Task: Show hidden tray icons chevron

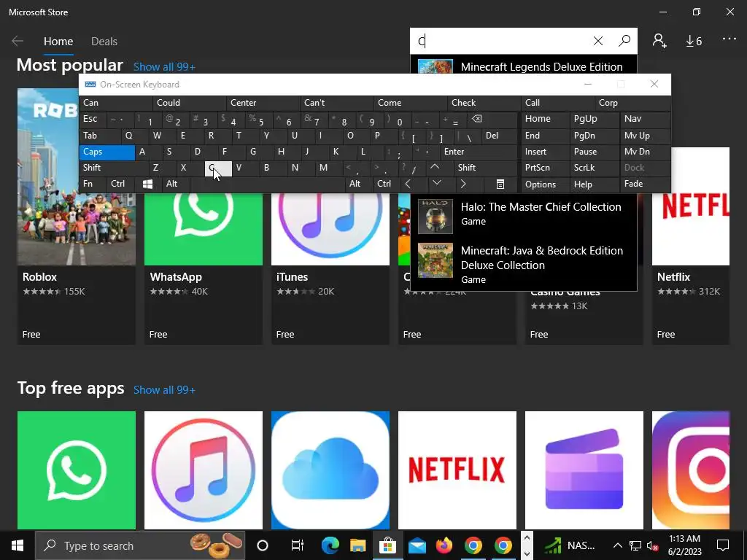Action: [x=617, y=545]
